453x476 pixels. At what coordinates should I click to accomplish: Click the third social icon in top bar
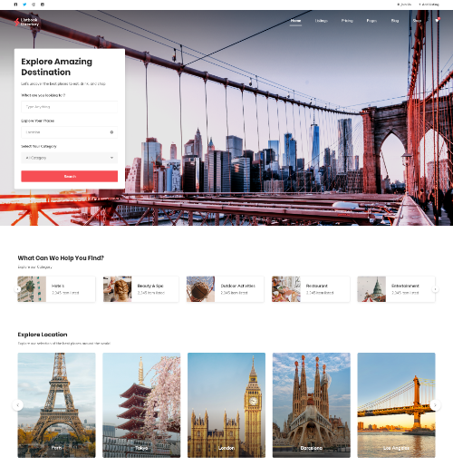click(x=34, y=5)
